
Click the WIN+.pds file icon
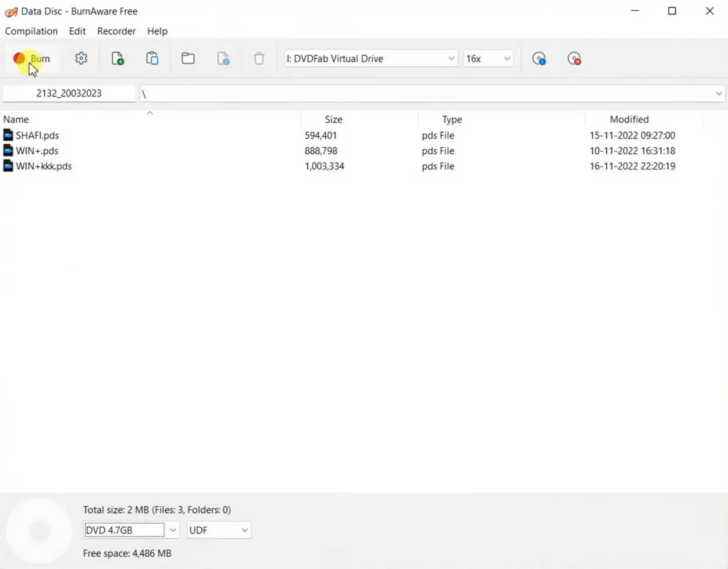8,151
